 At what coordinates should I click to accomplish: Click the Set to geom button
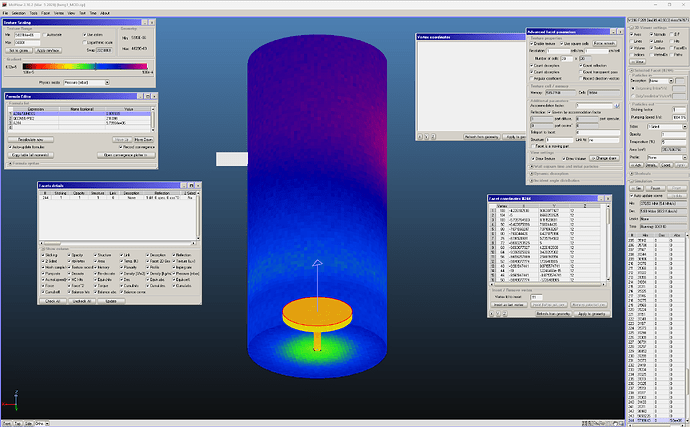19,51
